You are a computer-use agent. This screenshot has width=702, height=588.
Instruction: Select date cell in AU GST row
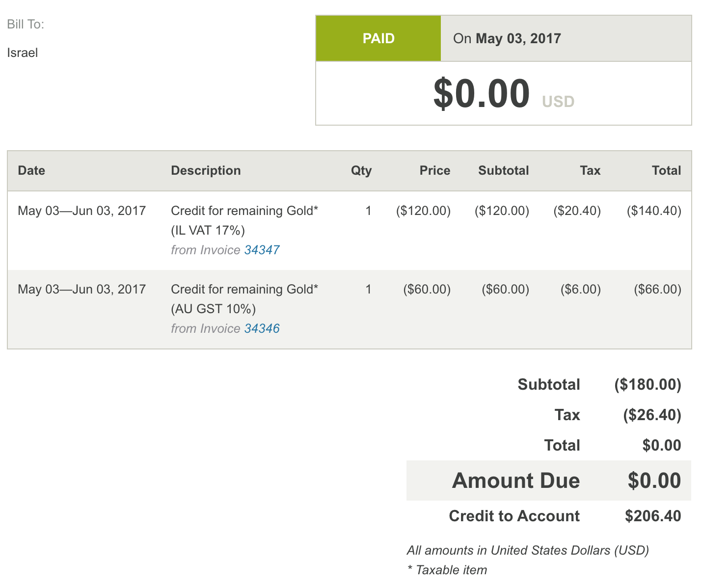point(82,289)
